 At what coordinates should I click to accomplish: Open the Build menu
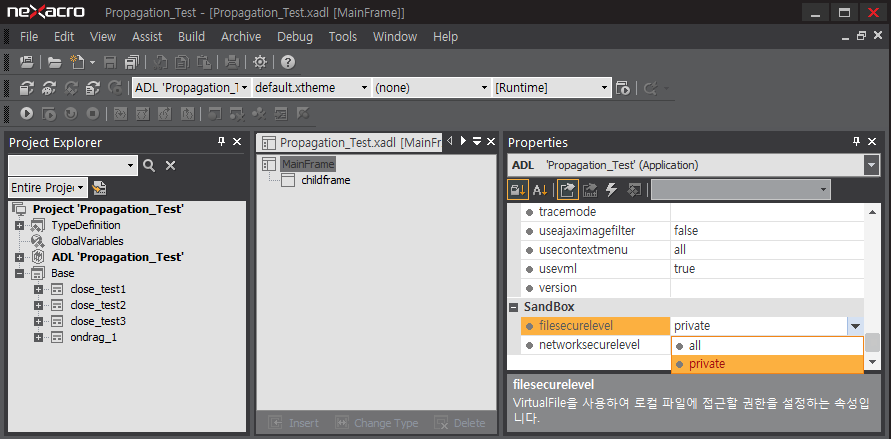pyautogui.click(x=191, y=37)
